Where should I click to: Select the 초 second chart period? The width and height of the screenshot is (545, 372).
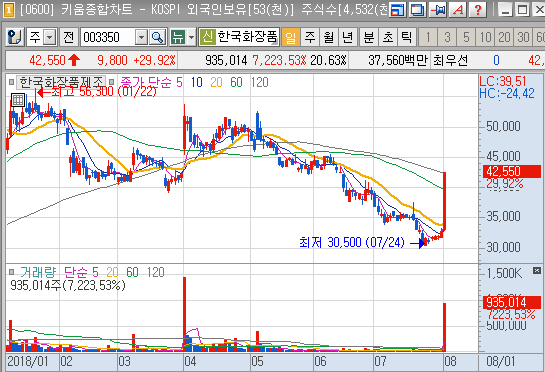tap(388, 37)
